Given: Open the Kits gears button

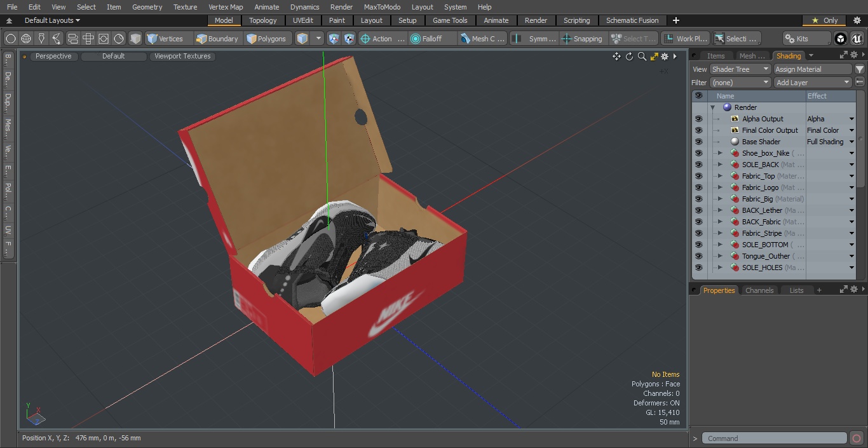Looking at the screenshot, I should point(806,39).
